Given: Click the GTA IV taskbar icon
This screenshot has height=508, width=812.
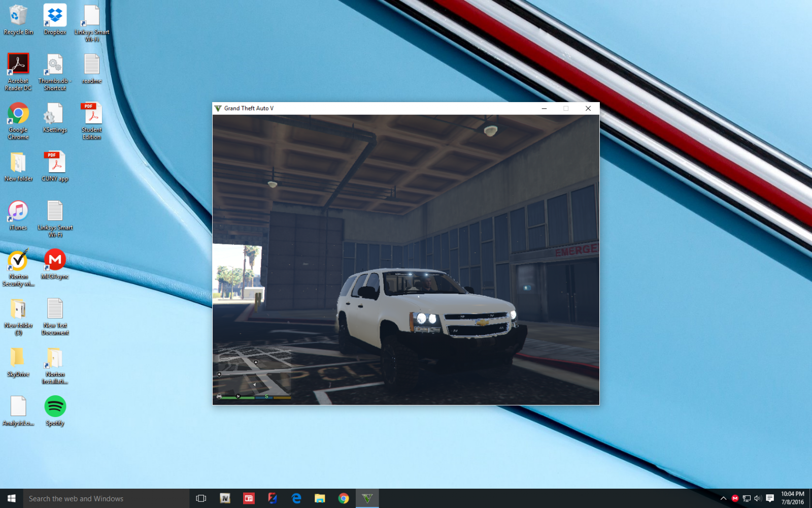Looking at the screenshot, I should click(225, 498).
